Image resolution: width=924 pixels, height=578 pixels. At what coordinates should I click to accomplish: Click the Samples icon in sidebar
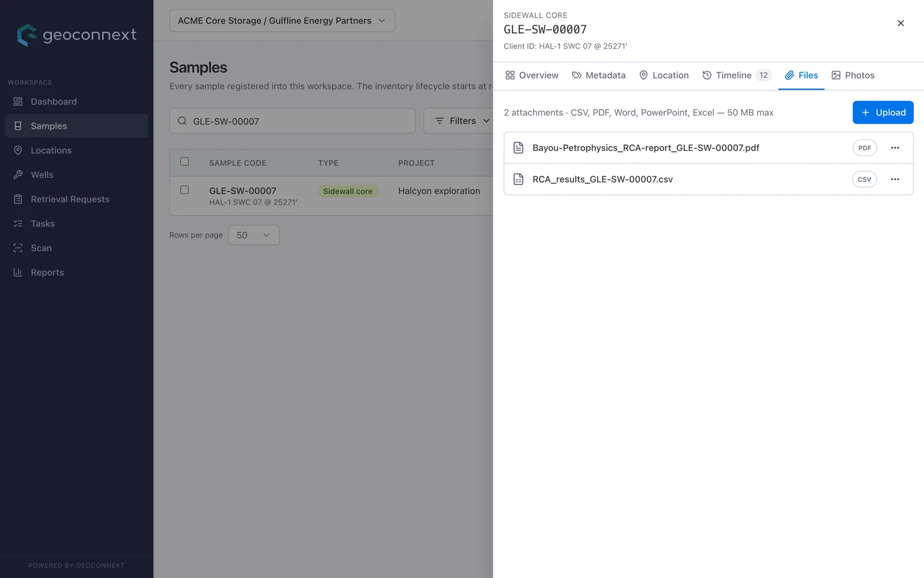click(18, 126)
